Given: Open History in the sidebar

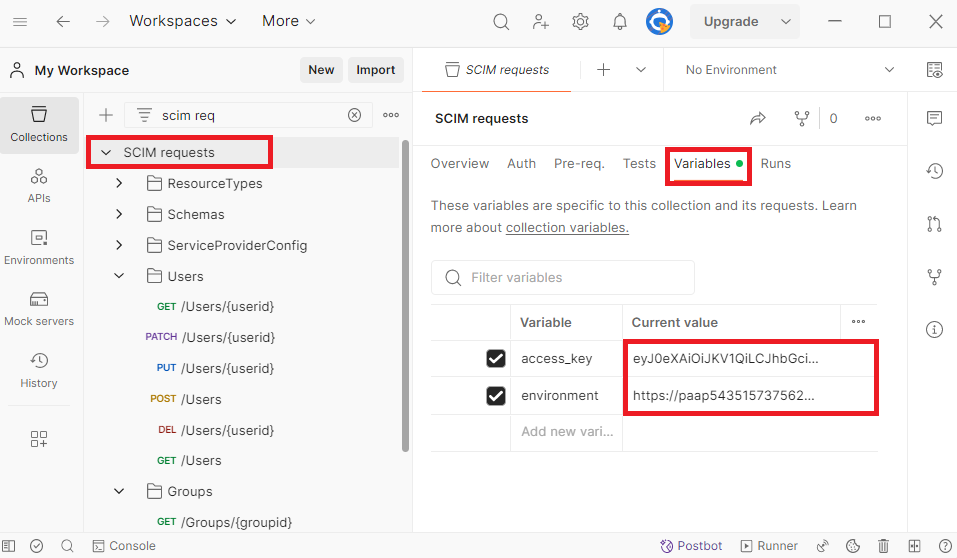Looking at the screenshot, I should pyautogui.click(x=39, y=370).
